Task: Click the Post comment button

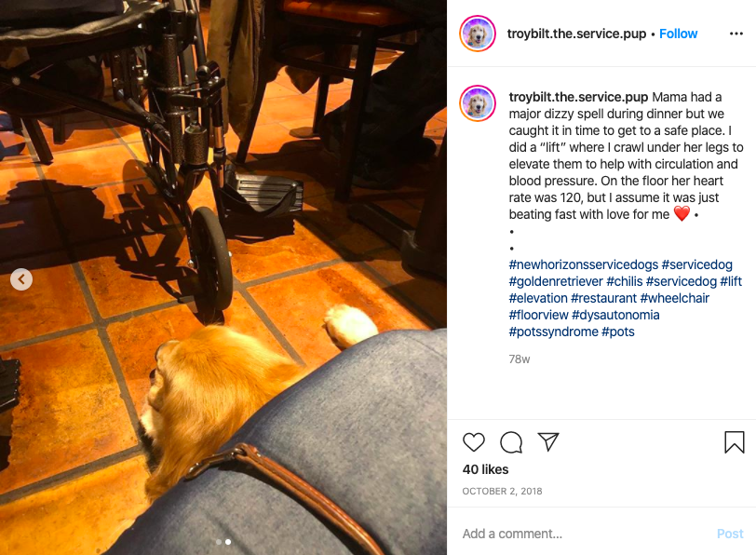Action: point(730,534)
